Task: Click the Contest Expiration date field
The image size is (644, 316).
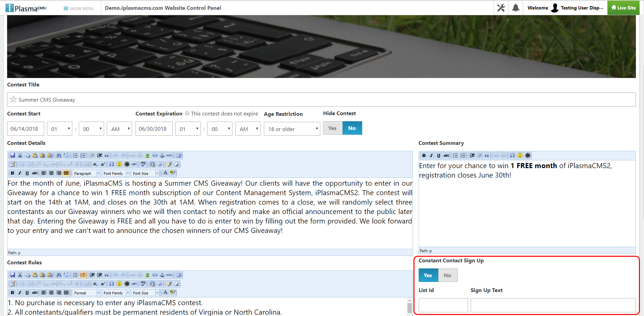Action: 154,129
